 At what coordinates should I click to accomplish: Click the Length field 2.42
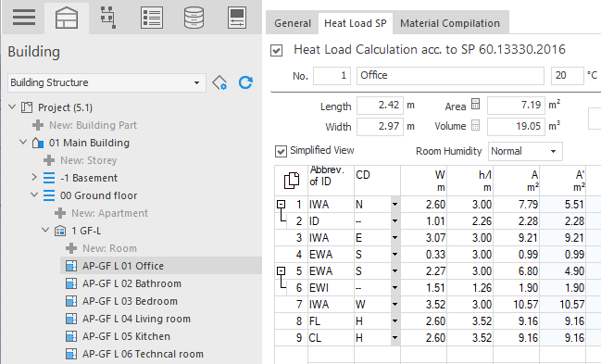tap(380, 106)
